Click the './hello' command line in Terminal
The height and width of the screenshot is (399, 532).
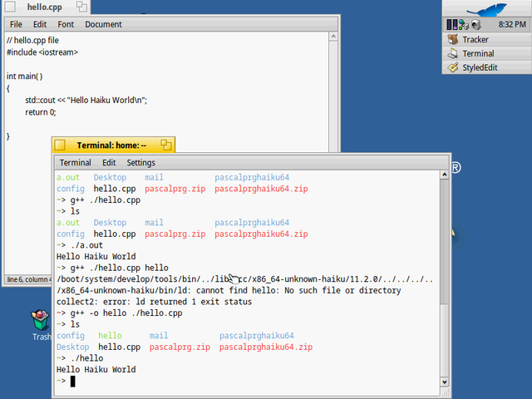pos(80,358)
